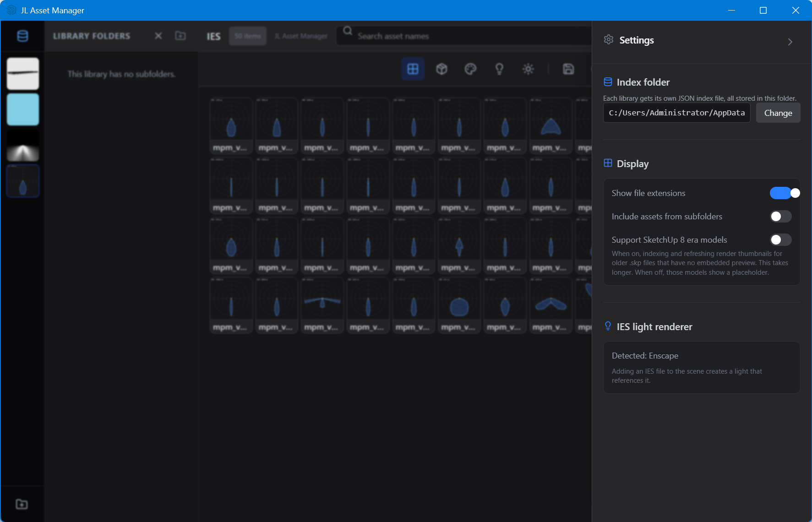
Task: Open the arrow-shaped IES asset in third row
Action: [x=459, y=245]
